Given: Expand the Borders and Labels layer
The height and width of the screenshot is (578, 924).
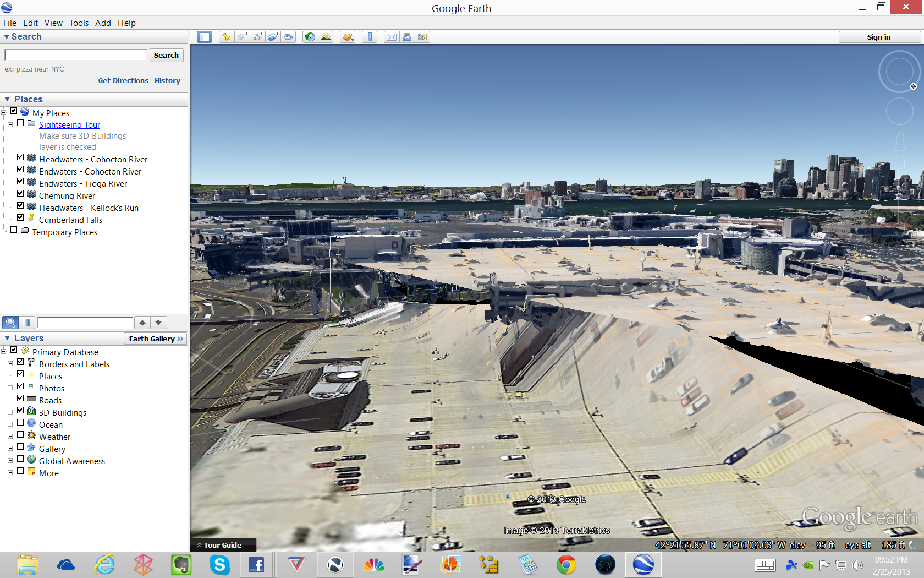Looking at the screenshot, I should [x=10, y=364].
